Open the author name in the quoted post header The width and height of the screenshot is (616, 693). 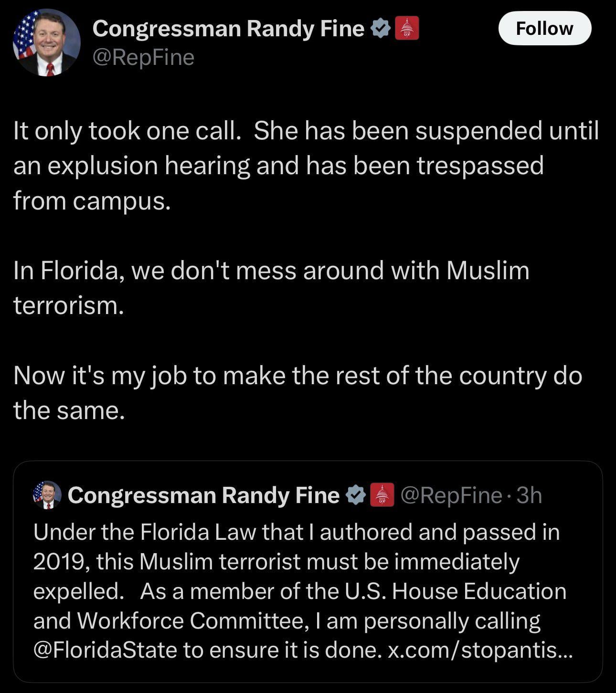click(203, 495)
